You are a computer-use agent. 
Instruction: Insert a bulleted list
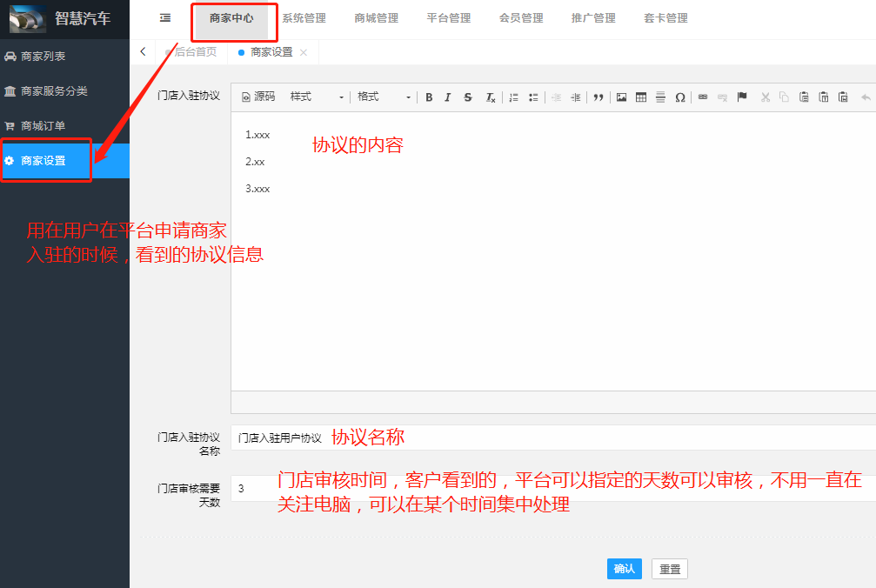pyautogui.click(x=533, y=97)
